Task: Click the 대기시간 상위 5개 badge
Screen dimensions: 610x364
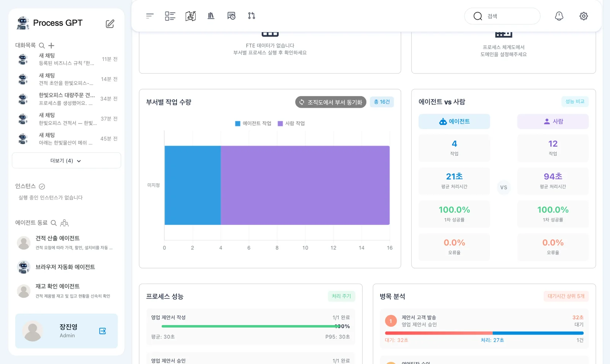Action: 566,296
